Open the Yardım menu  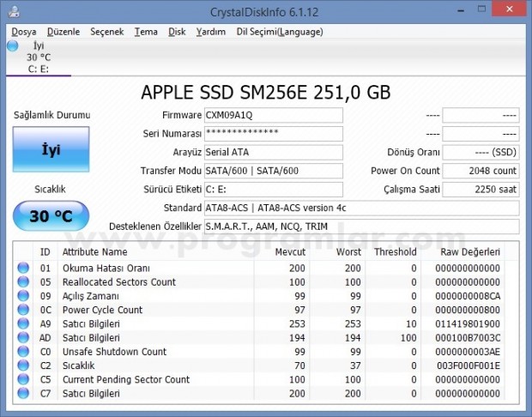(x=211, y=32)
